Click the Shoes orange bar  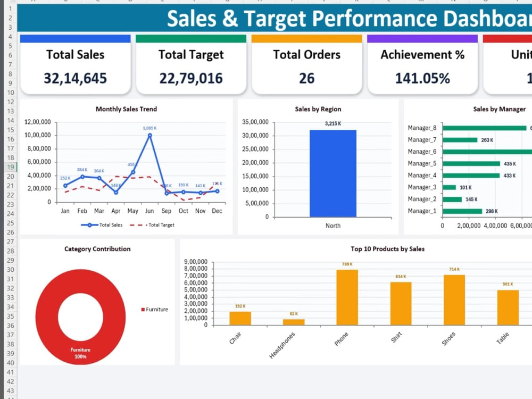[454, 300]
